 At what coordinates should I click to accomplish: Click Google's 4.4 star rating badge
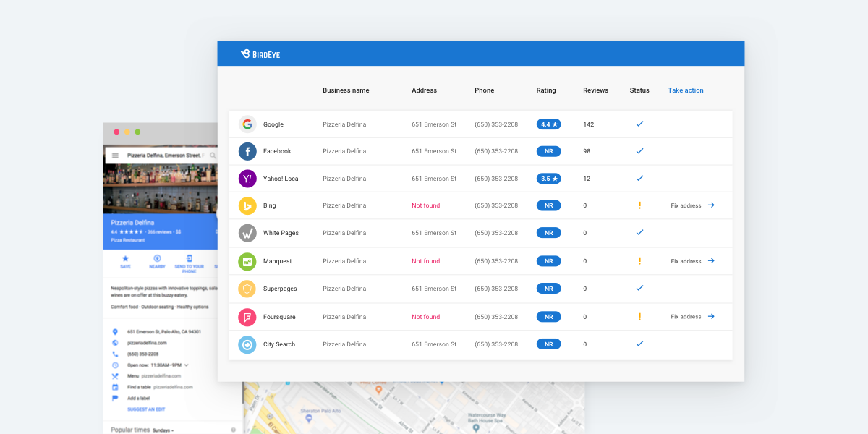click(x=548, y=124)
